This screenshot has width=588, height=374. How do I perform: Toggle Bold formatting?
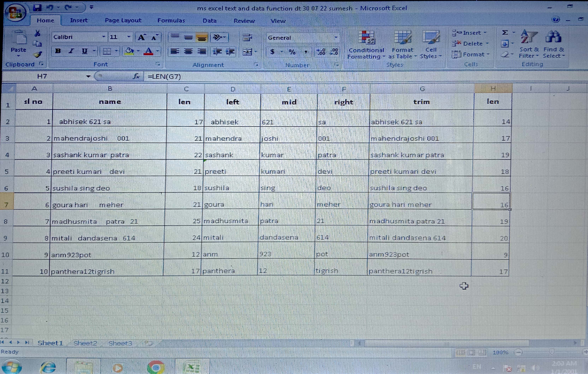coord(58,51)
